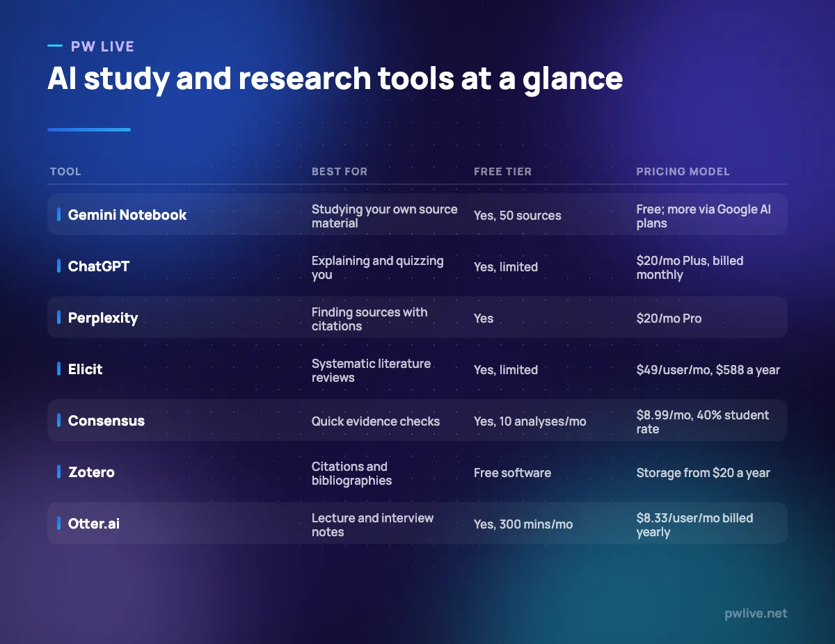Image resolution: width=835 pixels, height=644 pixels.
Task: Click the 'PW LIVE' brand label
Action: [102, 47]
